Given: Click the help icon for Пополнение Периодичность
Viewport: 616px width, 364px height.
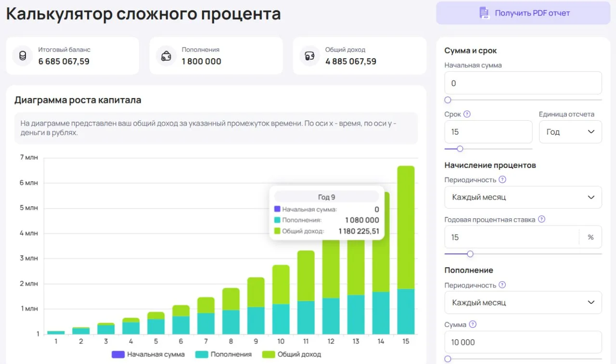Looking at the screenshot, I should tap(502, 285).
